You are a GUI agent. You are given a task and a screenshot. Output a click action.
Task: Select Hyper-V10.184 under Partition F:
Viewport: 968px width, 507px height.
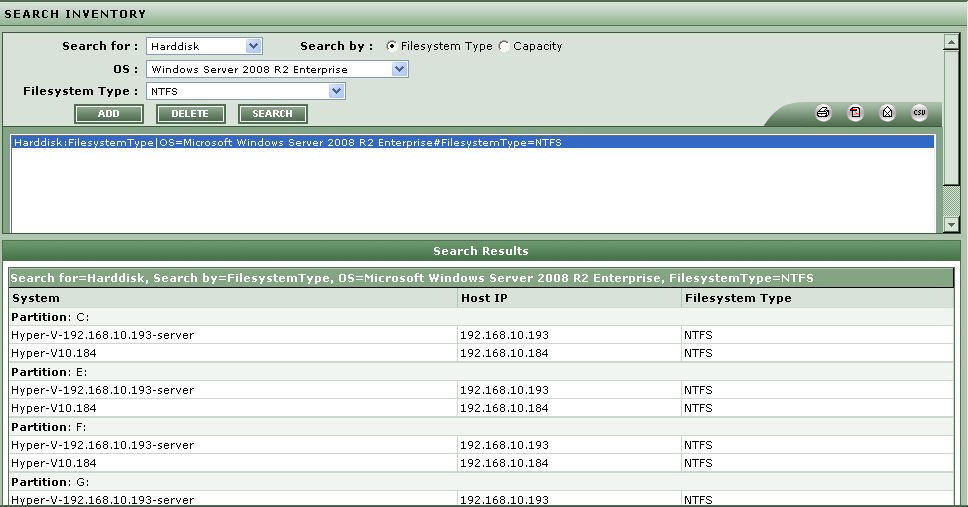(x=54, y=463)
